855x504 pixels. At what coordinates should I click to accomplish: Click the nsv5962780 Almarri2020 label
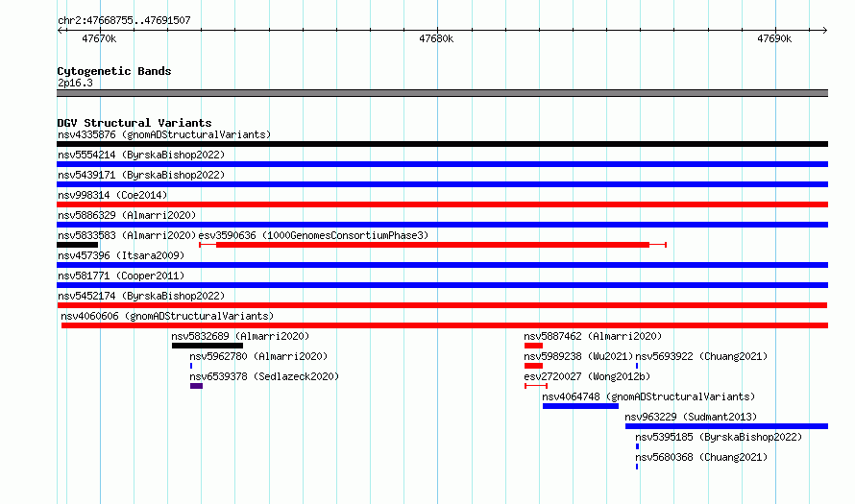(258, 356)
